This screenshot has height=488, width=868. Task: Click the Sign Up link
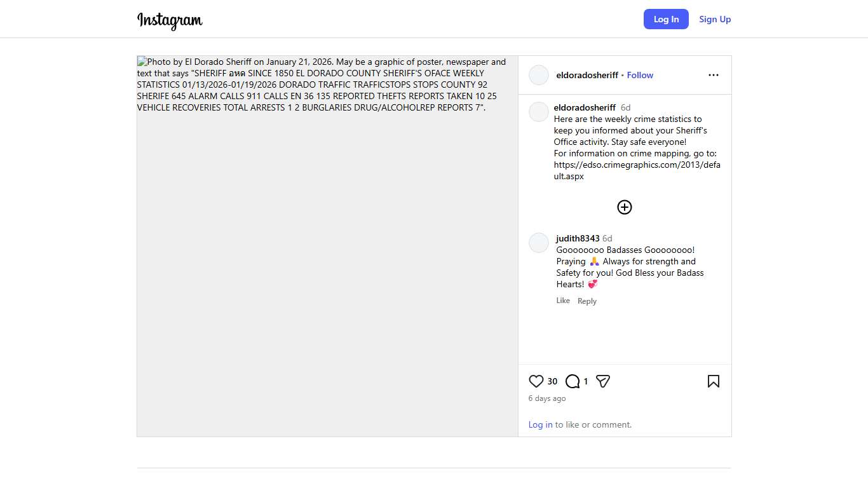pyautogui.click(x=715, y=19)
